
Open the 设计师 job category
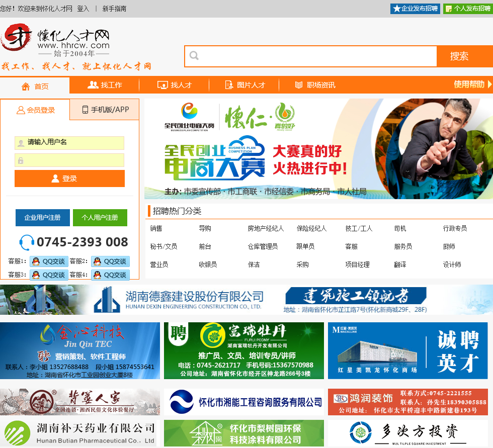point(452,264)
